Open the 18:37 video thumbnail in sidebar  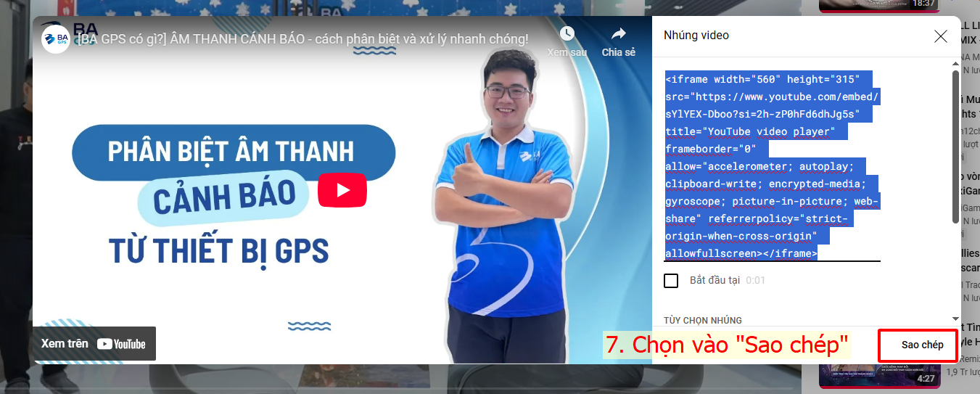(x=879, y=6)
